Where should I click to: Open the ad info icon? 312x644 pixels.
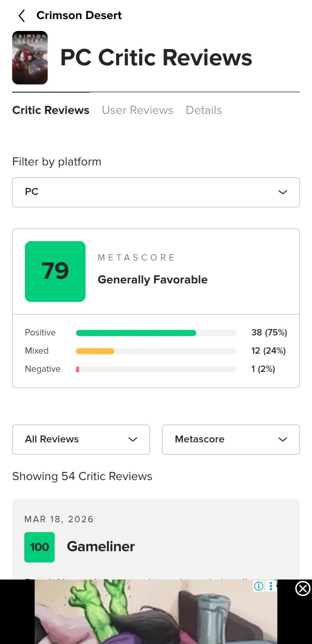[259, 586]
